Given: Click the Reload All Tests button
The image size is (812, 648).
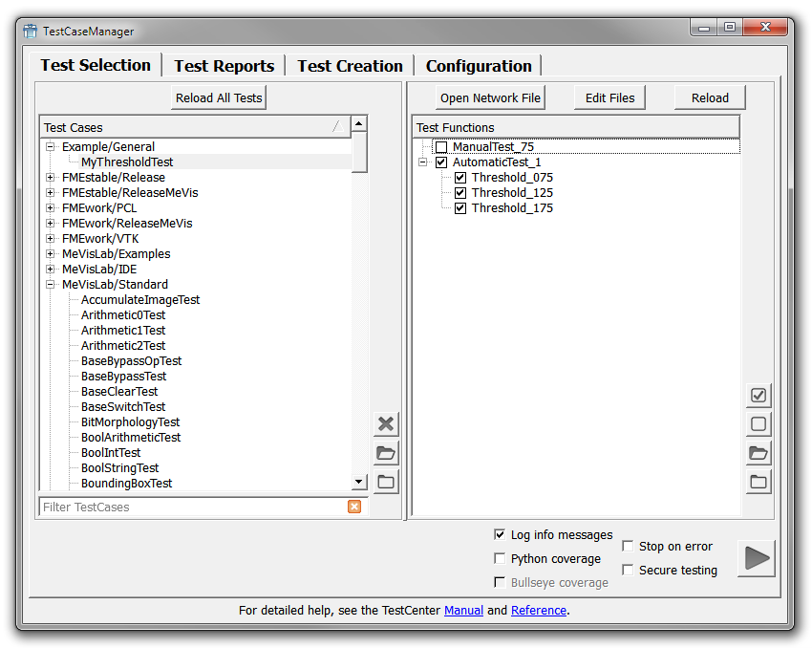Looking at the screenshot, I should (219, 97).
